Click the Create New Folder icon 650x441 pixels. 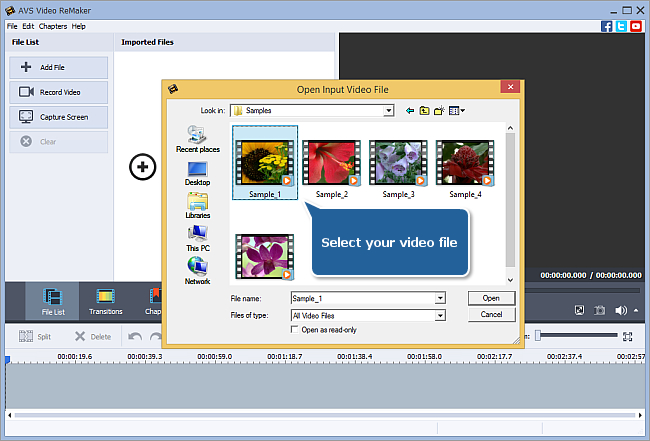pyautogui.click(x=439, y=111)
